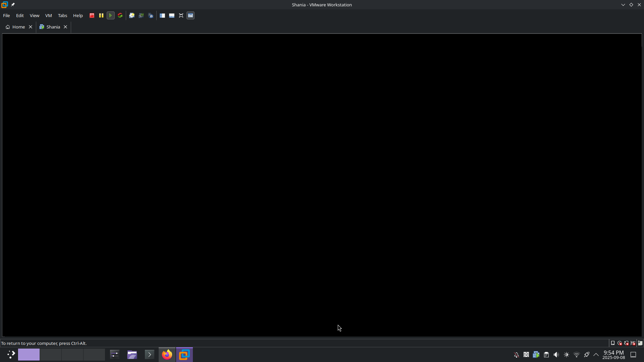644x362 pixels.
Task: Take a snapshot of the virtual machine
Action: 132,16
